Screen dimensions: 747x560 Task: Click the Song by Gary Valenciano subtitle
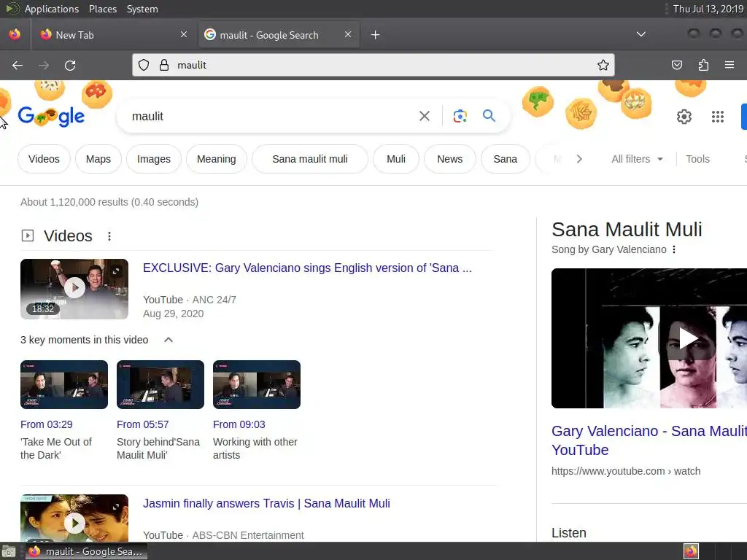tap(609, 249)
